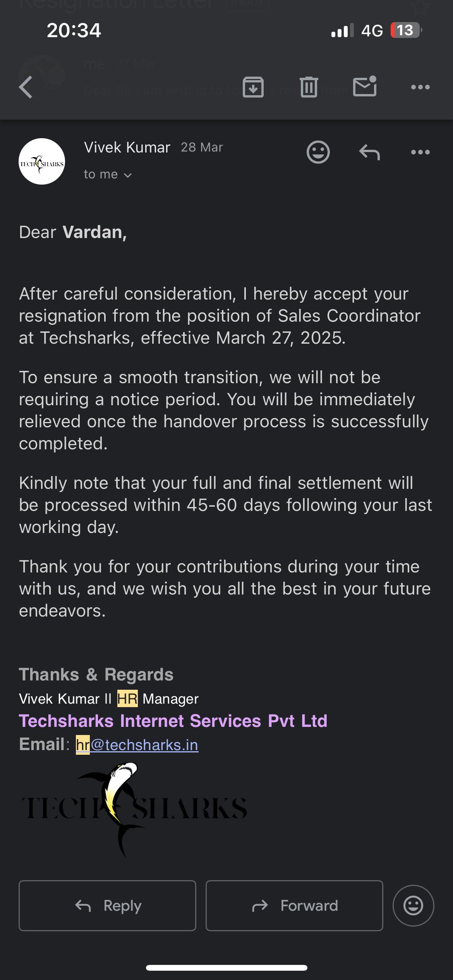Open the hr@techsharks.in email link
Image resolution: width=453 pixels, height=980 pixels.
(x=137, y=745)
